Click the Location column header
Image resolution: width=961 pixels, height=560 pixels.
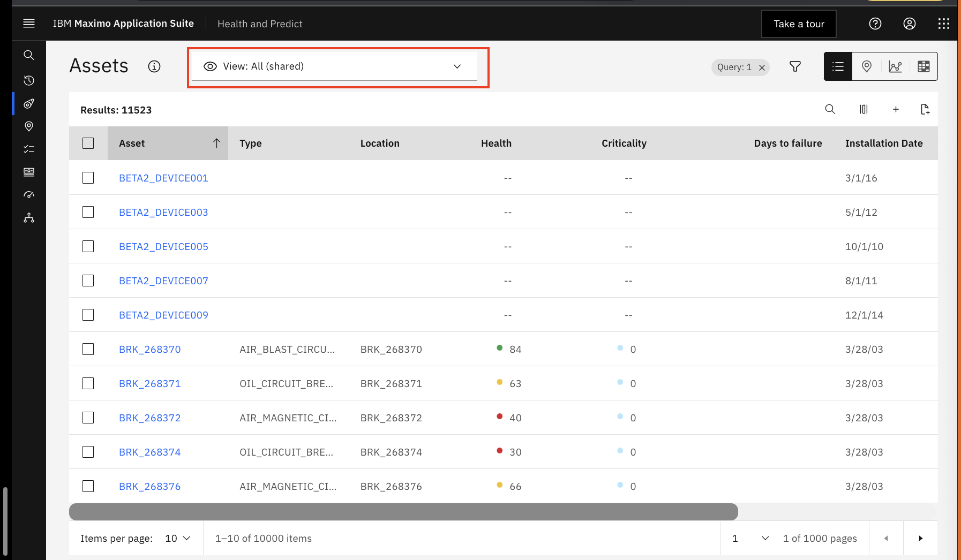coord(380,143)
